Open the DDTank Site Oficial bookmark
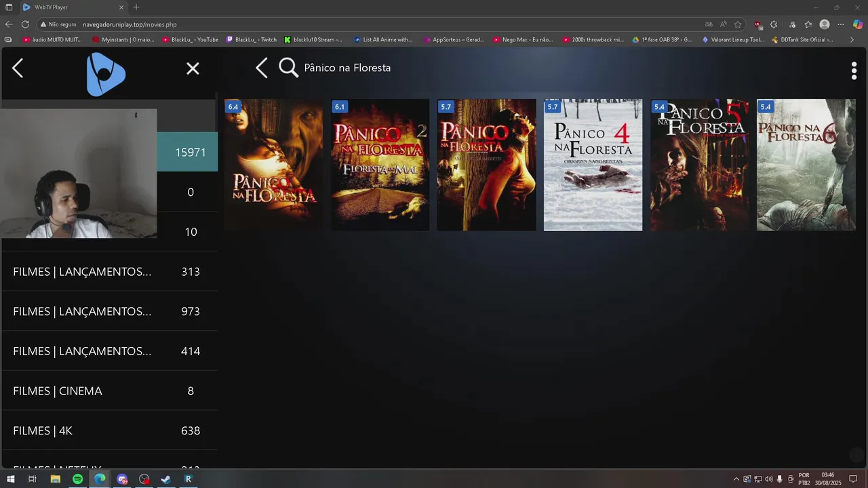The image size is (868, 488). click(x=802, y=40)
